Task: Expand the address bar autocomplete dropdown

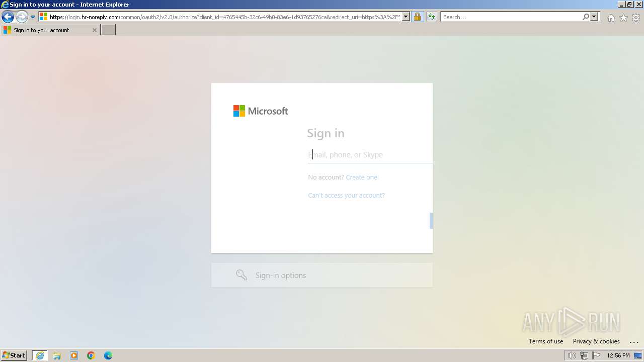Action: pos(406,17)
